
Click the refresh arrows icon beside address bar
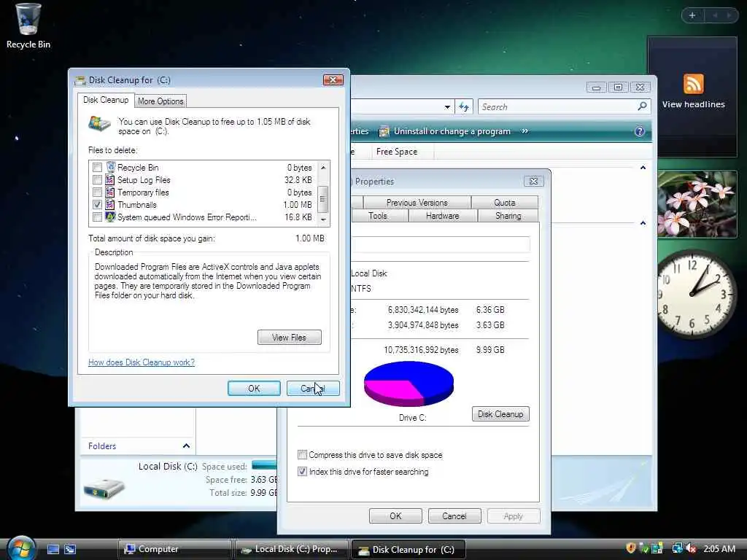464,106
